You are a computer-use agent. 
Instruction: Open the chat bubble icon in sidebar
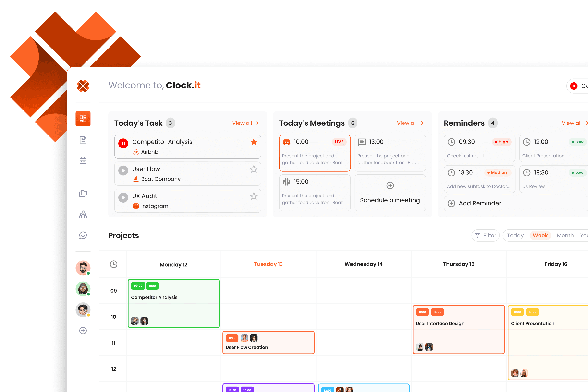[x=83, y=235]
